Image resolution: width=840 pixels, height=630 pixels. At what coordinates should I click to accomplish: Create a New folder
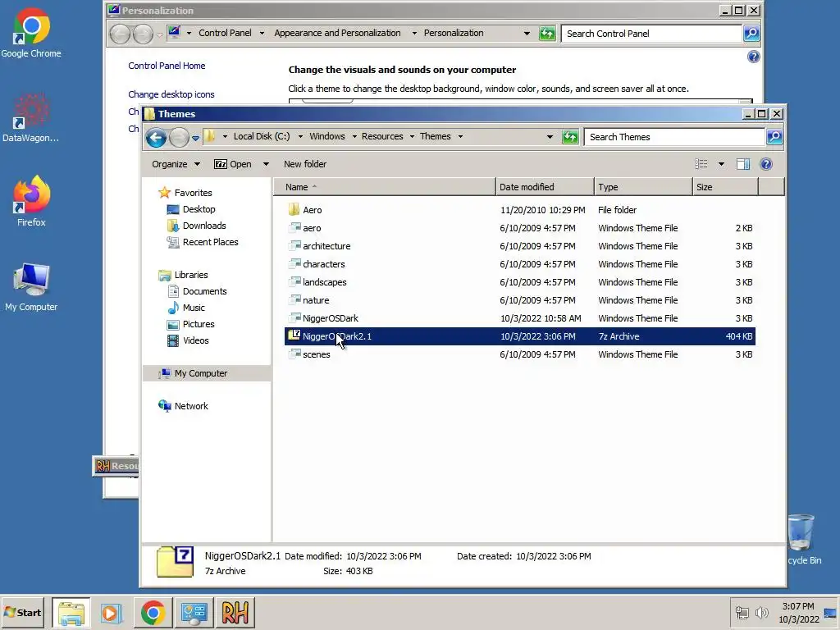(x=305, y=164)
